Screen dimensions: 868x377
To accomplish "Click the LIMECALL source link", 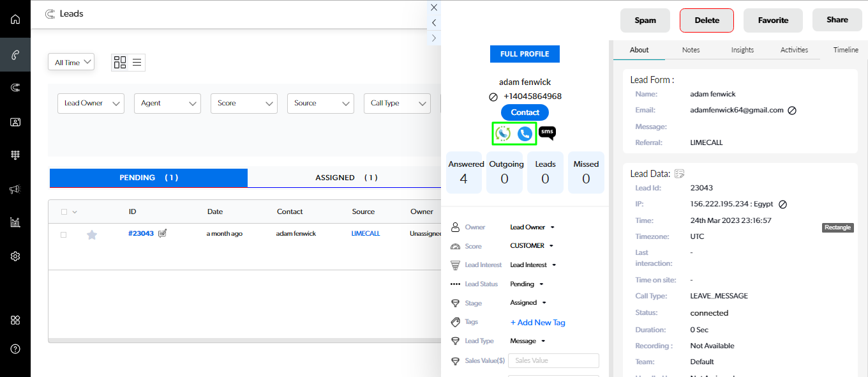I will point(366,234).
